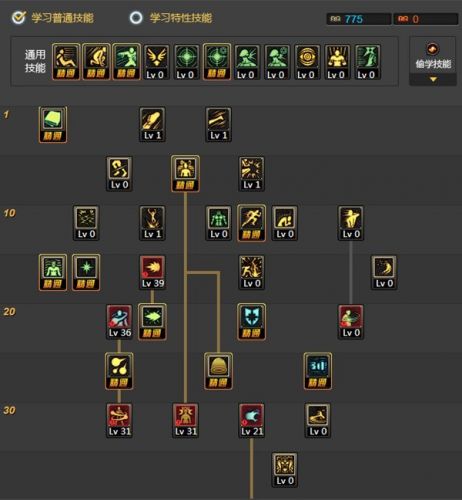Image resolution: width=462 pixels, height=500 pixels.
Task: Select the blue bars mastered skill icon
Action: pyautogui.click(x=318, y=371)
